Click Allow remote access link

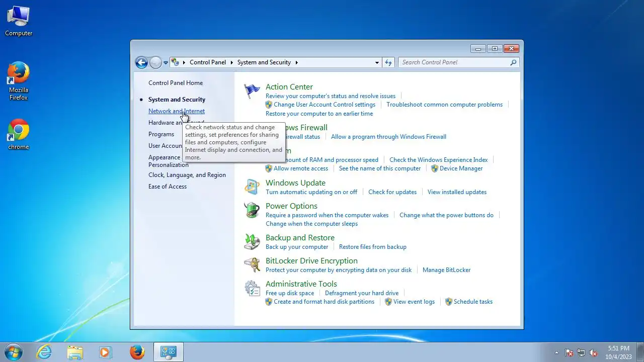click(301, 168)
